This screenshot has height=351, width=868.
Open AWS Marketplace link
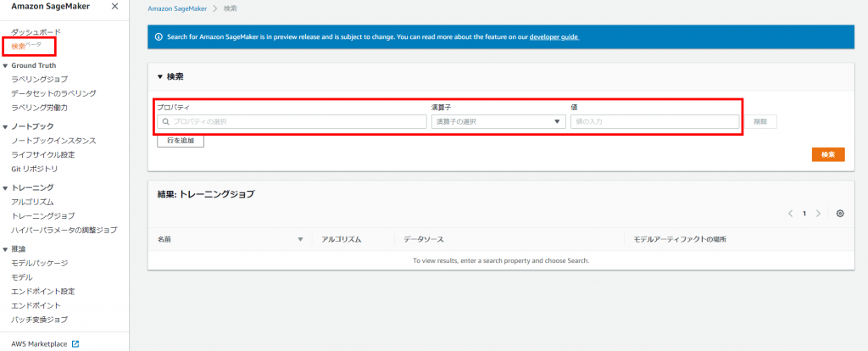[39, 344]
